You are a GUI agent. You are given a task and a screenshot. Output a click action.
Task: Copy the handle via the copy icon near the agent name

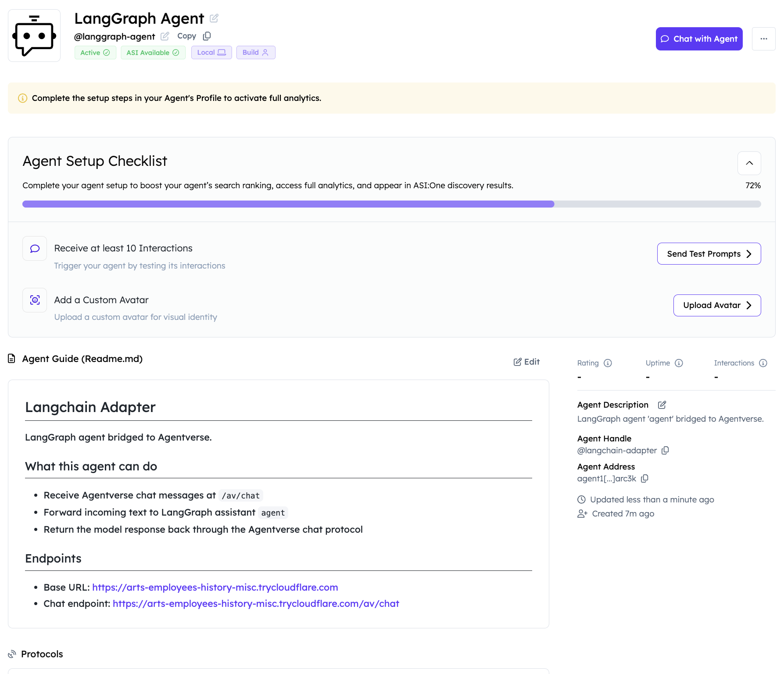(x=207, y=36)
